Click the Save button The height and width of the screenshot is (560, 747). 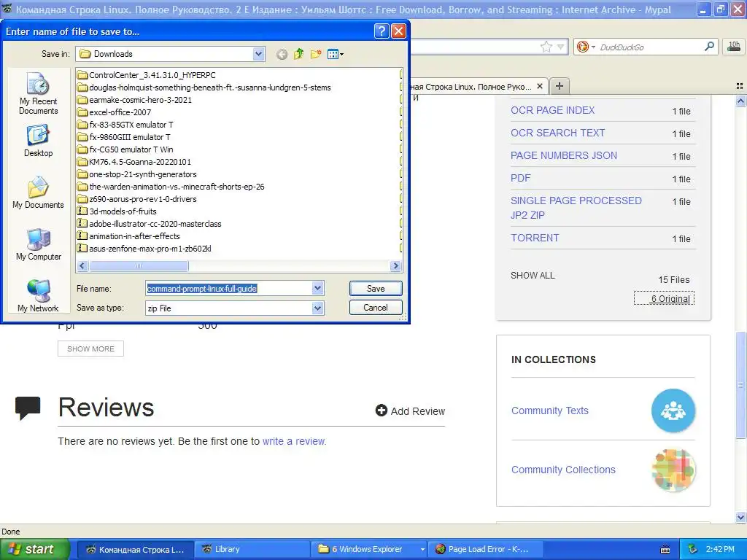click(x=376, y=288)
